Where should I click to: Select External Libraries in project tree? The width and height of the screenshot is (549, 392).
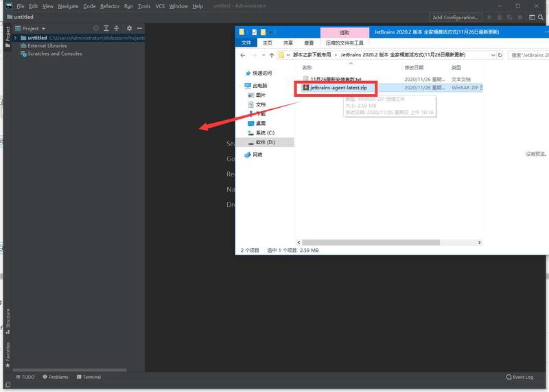44,45
